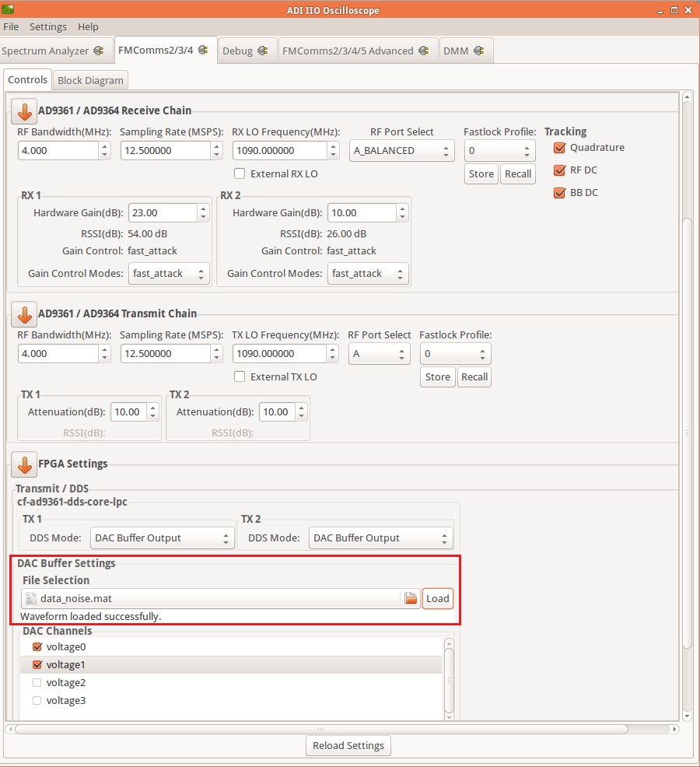700x767 pixels.
Task: Switch to the Spectrum Analyzer tab
Action: [x=56, y=51]
